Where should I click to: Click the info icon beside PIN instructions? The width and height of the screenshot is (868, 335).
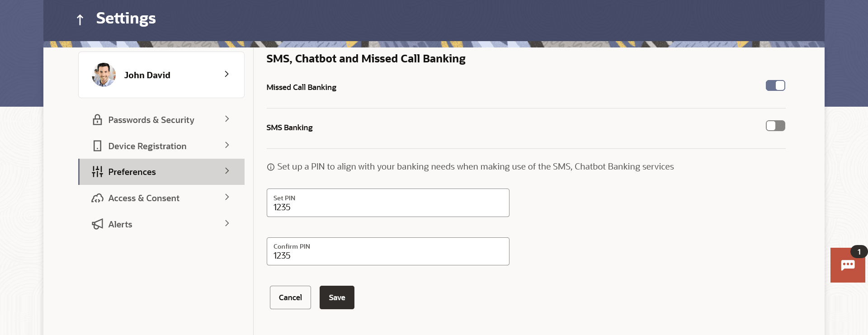pyautogui.click(x=271, y=167)
